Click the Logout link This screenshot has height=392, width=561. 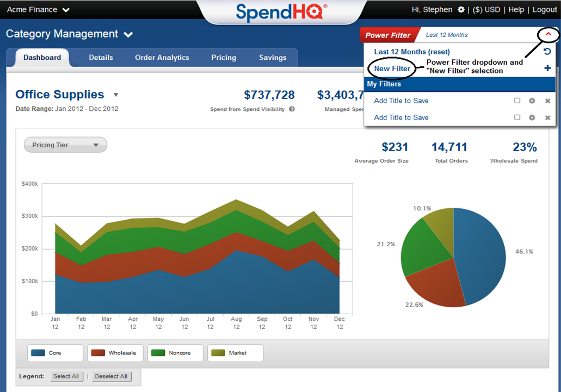545,10
